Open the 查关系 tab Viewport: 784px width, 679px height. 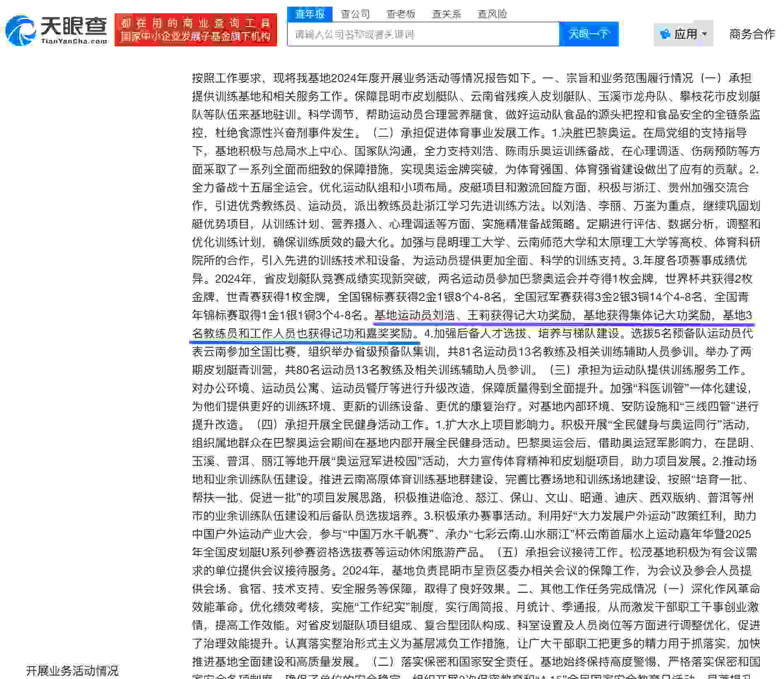point(447,14)
